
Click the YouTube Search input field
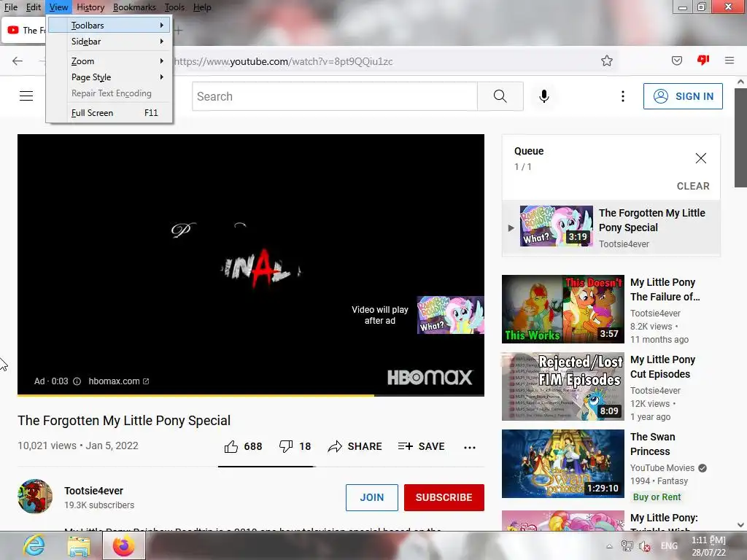334,96
